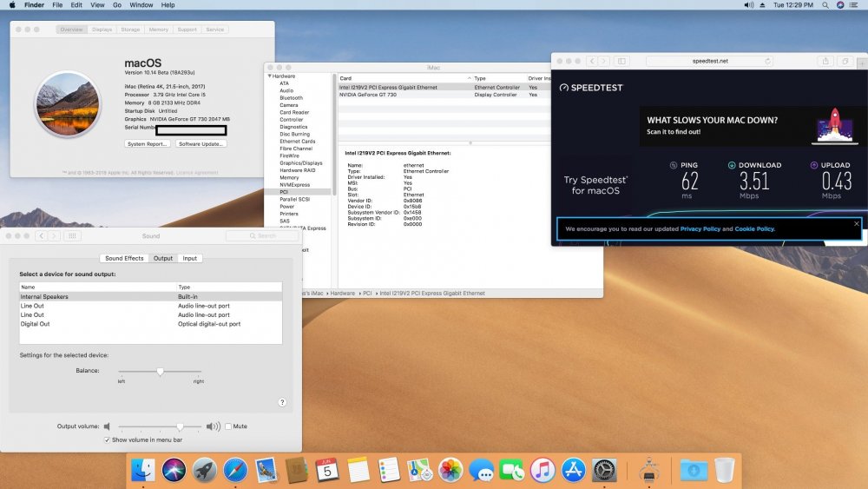Screen dimensions: 868x489
Task: Open Launchpad rocket icon in Dock
Action: [x=204, y=470]
